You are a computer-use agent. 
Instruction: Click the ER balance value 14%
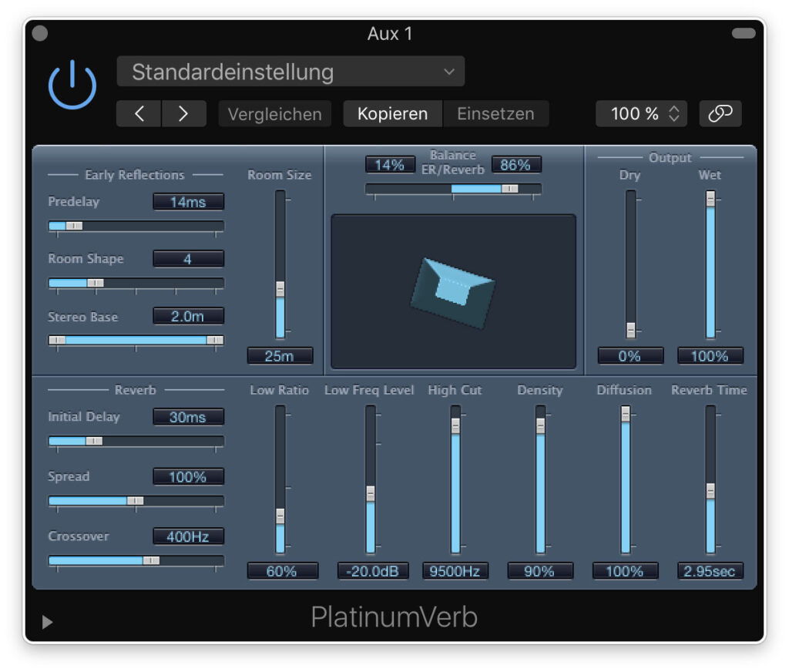tap(390, 165)
